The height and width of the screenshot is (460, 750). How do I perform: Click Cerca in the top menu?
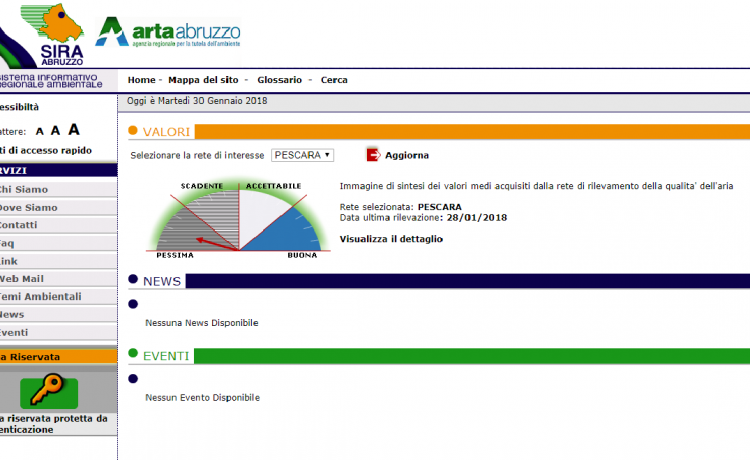(334, 80)
